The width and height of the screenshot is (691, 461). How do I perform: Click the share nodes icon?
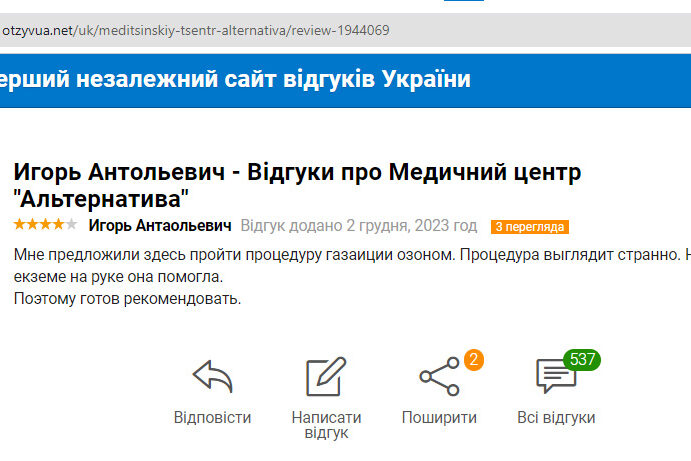click(x=438, y=377)
